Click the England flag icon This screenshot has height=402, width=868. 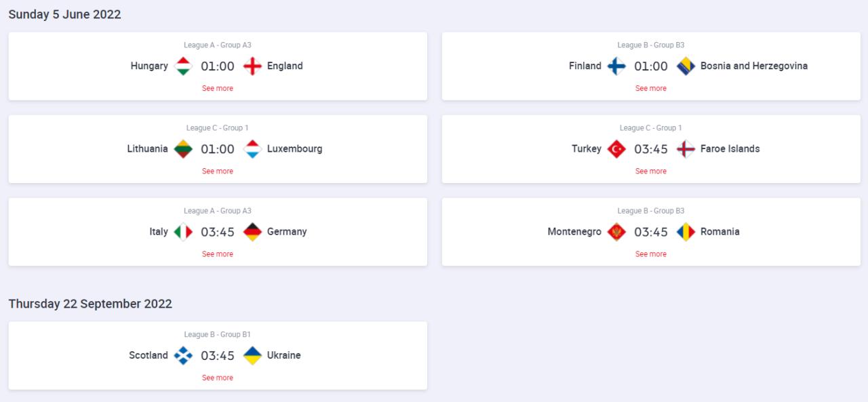click(x=252, y=66)
